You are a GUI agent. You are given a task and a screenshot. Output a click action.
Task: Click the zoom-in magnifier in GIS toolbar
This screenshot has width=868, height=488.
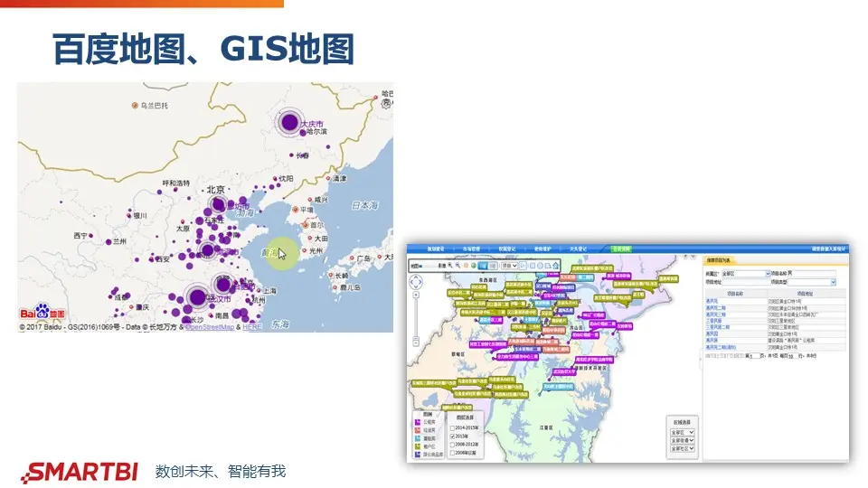tap(449, 265)
